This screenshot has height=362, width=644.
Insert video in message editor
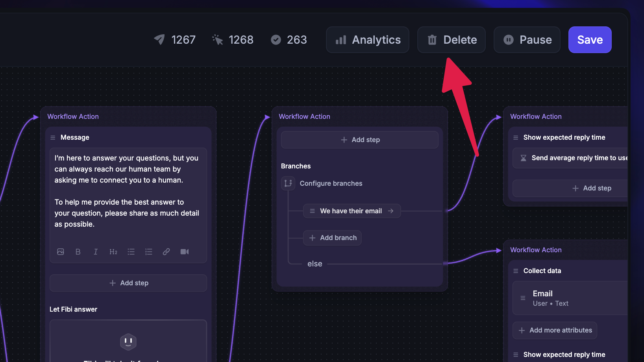pyautogui.click(x=185, y=252)
